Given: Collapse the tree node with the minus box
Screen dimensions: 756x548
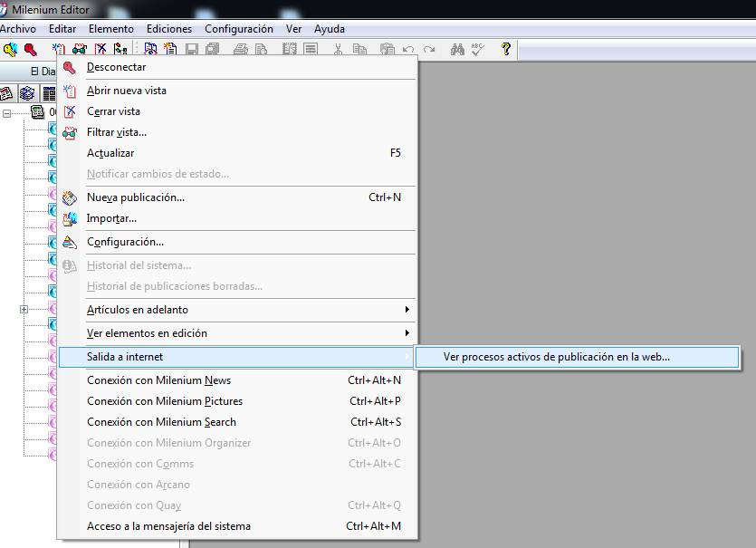Looking at the screenshot, I should (x=7, y=112).
